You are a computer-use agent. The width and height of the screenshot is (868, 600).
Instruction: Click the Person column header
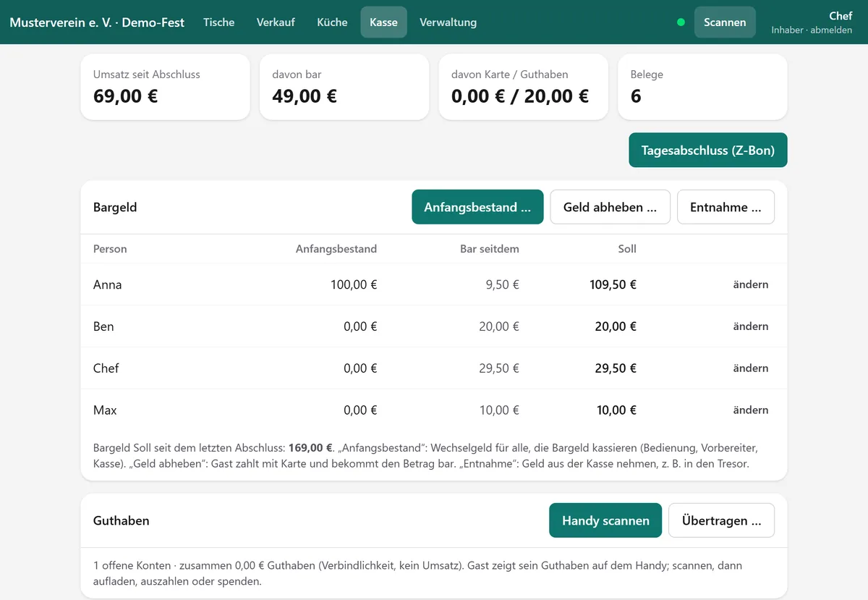[110, 249]
